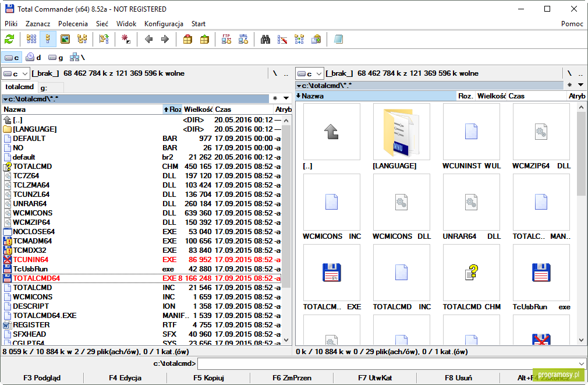Viewport: 588px width, 385px height.
Task: Select the TOTALCMD64 EXE row in the left panel
Action: pos(141,278)
